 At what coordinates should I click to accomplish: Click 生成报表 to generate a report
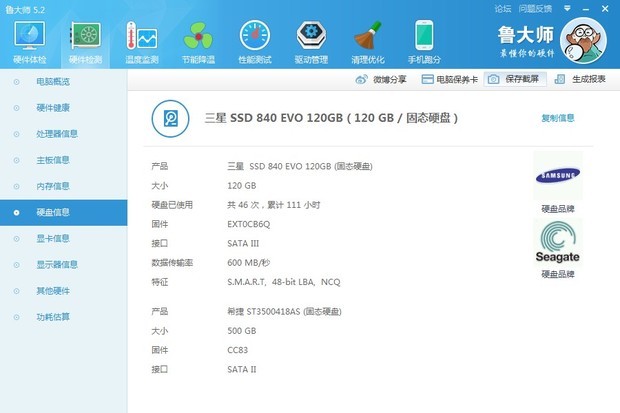(x=580, y=79)
